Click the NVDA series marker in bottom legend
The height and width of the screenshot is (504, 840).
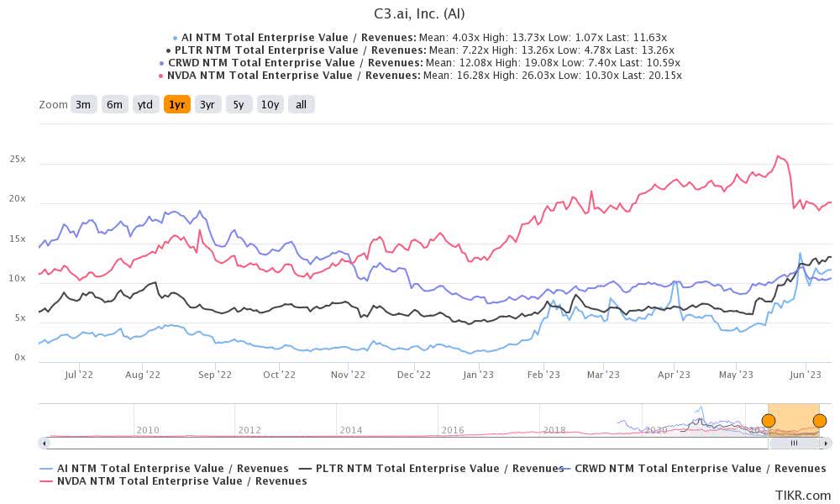pyautogui.click(x=45, y=480)
